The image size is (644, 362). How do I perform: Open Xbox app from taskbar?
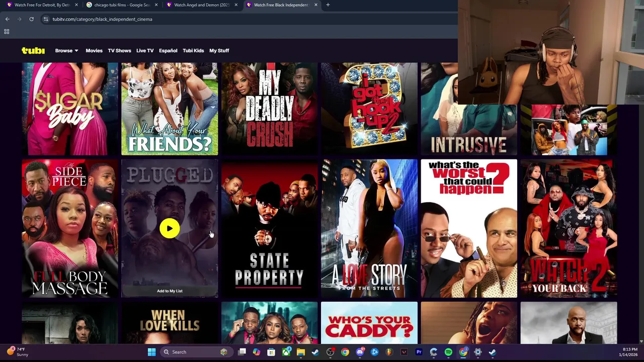pyautogui.click(x=286, y=352)
